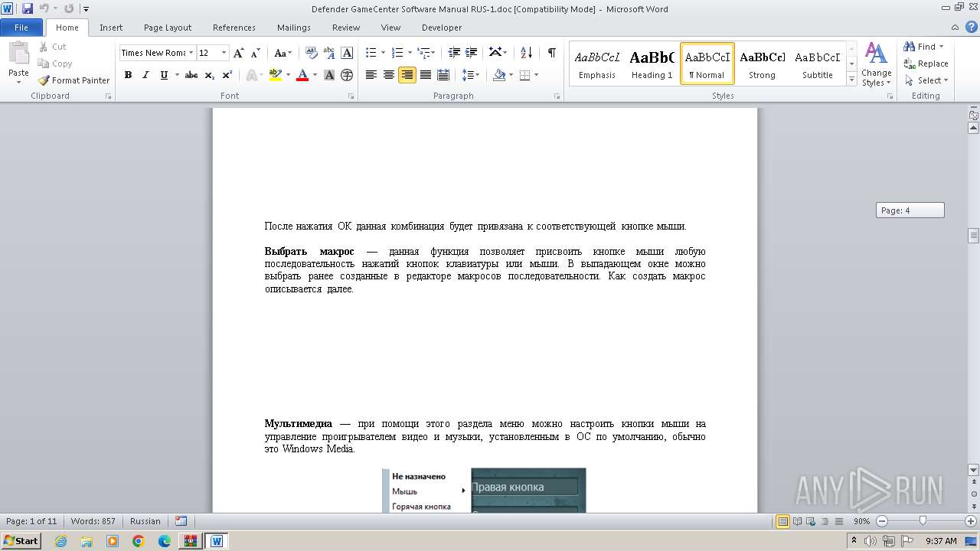Image resolution: width=980 pixels, height=551 pixels.
Task: Open Paragraph dialog launcher
Action: coord(559,96)
